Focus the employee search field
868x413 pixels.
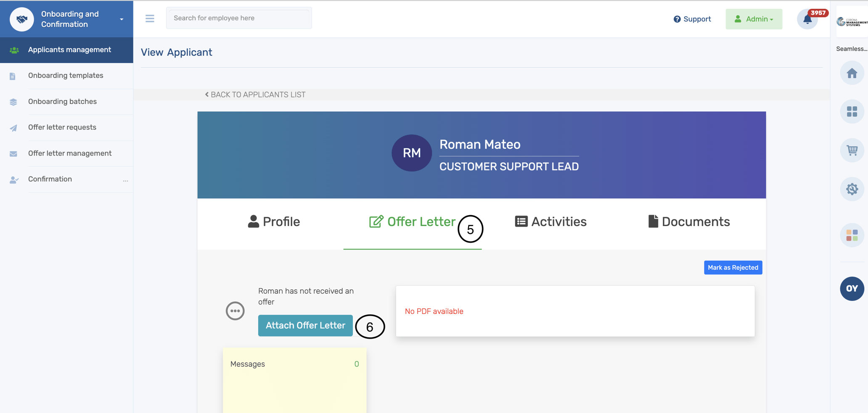pos(239,18)
